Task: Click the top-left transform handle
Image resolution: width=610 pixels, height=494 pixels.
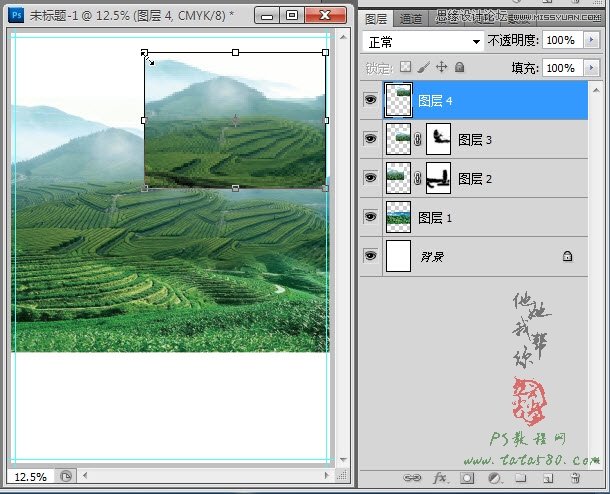Action: click(144, 52)
